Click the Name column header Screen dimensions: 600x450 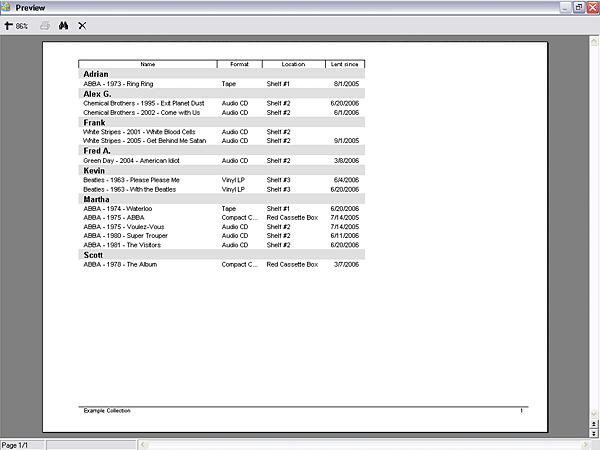coord(148,64)
